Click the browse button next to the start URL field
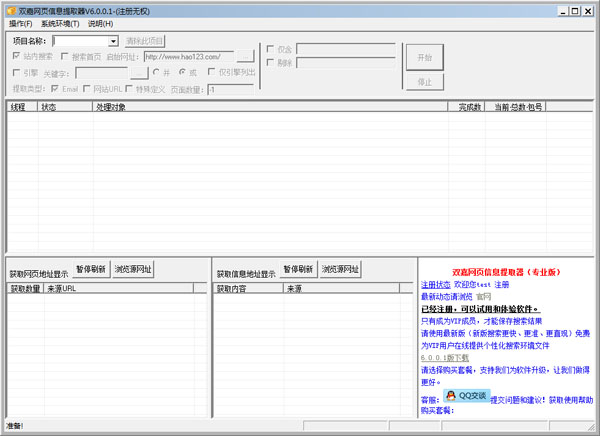 coord(245,57)
